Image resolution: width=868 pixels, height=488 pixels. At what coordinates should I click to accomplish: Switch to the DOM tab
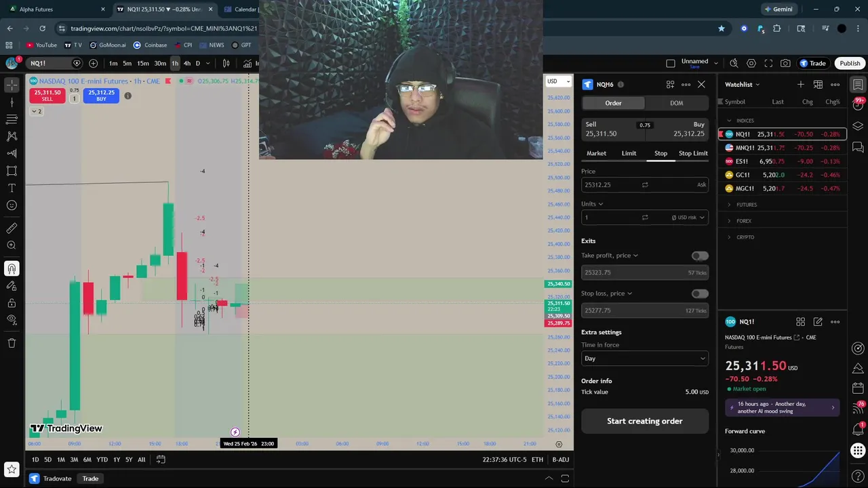click(x=677, y=103)
